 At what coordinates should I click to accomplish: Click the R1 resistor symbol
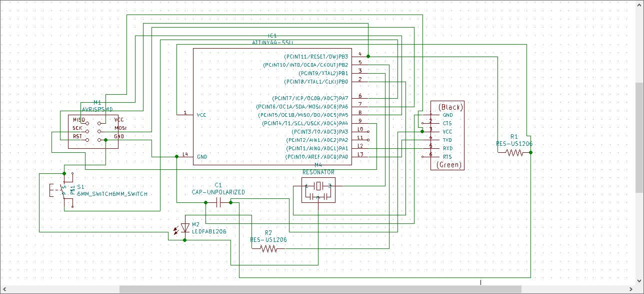tap(514, 153)
